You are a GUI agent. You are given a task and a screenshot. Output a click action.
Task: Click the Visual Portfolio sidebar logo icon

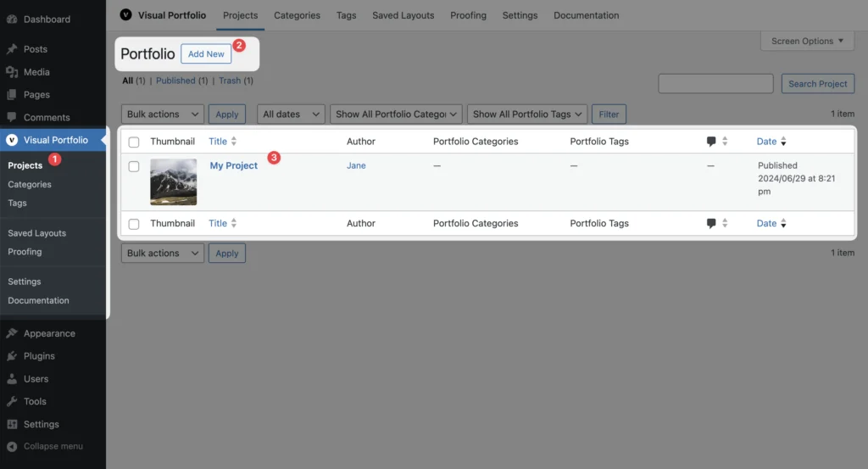click(12, 140)
